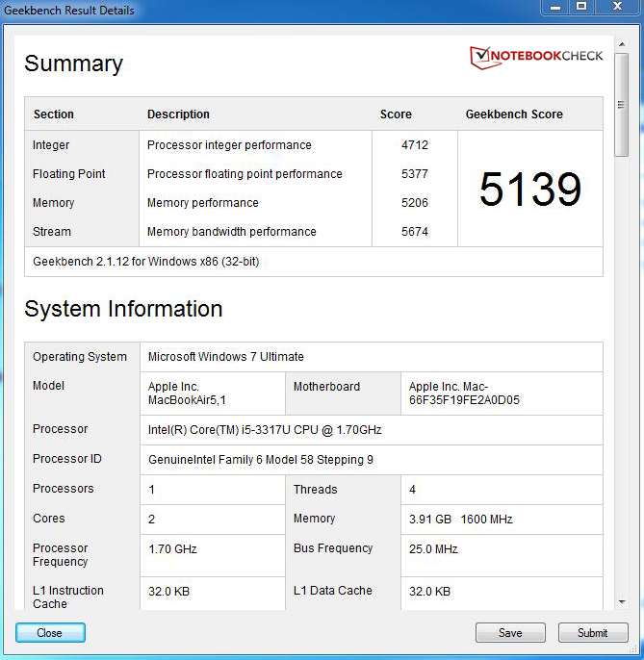Screen dimensions: 644x660
Task: Click the System Information heading
Action: pos(123,309)
